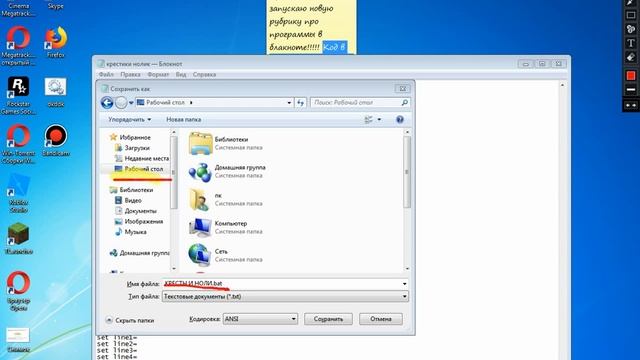Click the 'Новая папка' button
This screenshot has height=360, width=640.
pyautogui.click(x=184, y=120)
